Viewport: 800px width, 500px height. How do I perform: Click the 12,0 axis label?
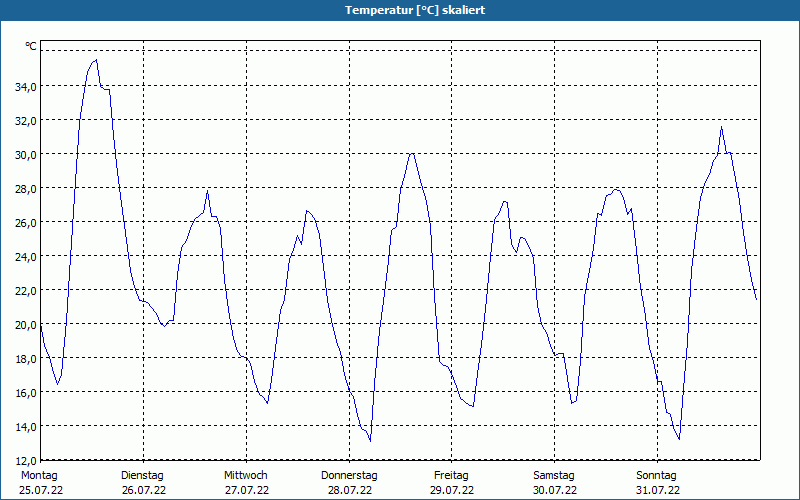point(26,461)
